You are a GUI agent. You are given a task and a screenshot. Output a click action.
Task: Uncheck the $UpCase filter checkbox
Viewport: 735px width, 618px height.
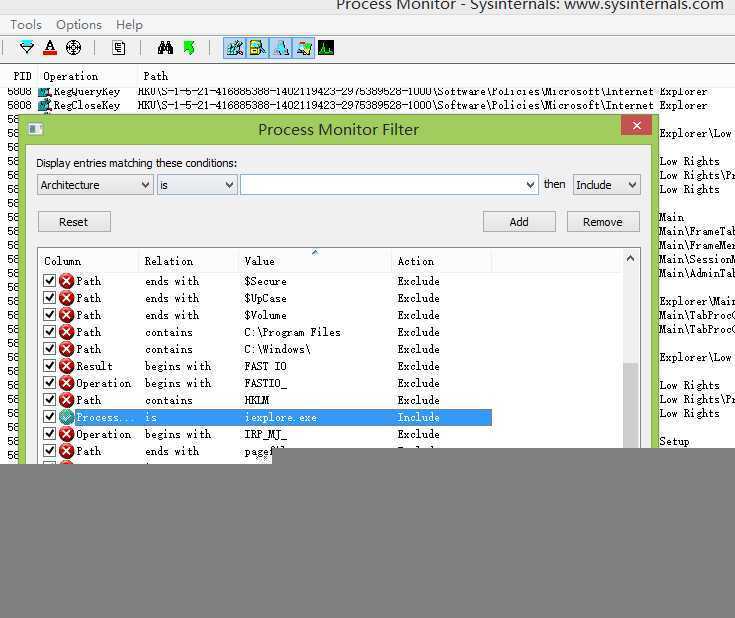[49, 297]
